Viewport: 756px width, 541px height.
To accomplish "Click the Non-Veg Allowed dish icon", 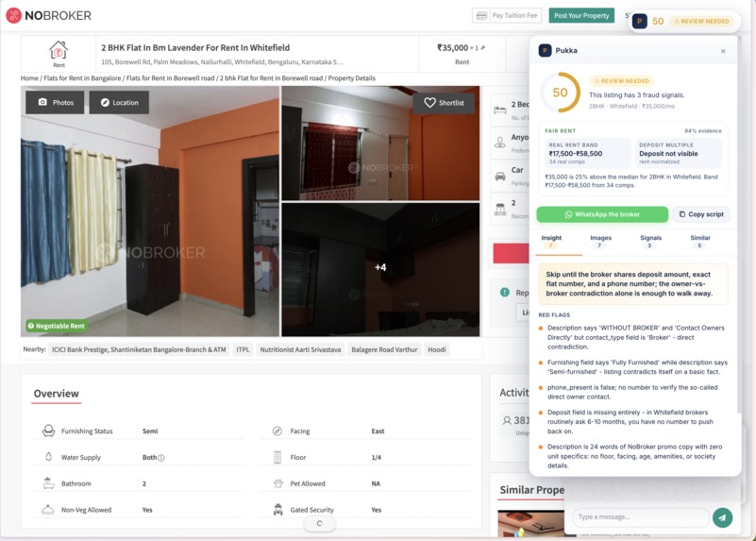I will click(48, 509).
